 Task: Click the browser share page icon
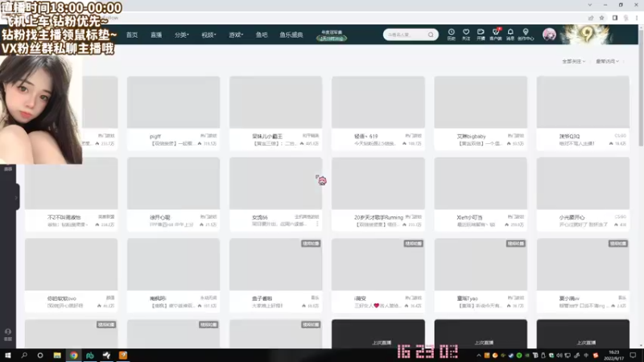coord(591,18)
